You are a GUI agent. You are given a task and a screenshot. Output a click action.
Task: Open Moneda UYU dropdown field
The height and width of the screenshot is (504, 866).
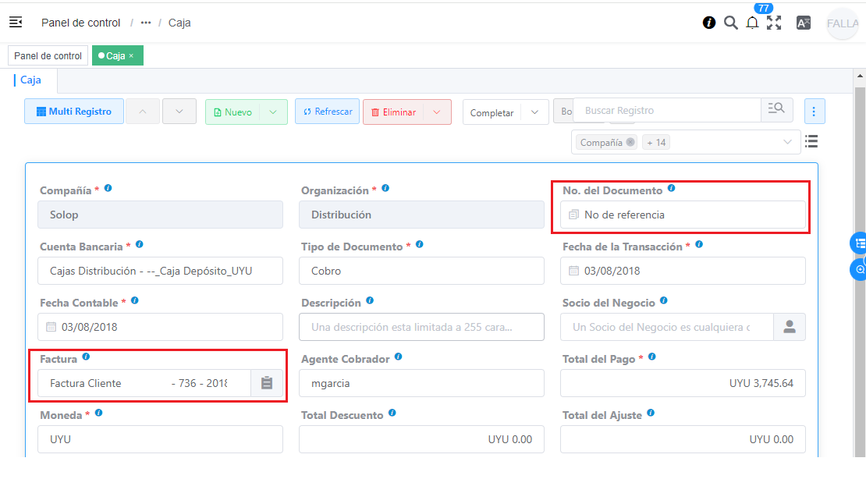coord(160,439)
